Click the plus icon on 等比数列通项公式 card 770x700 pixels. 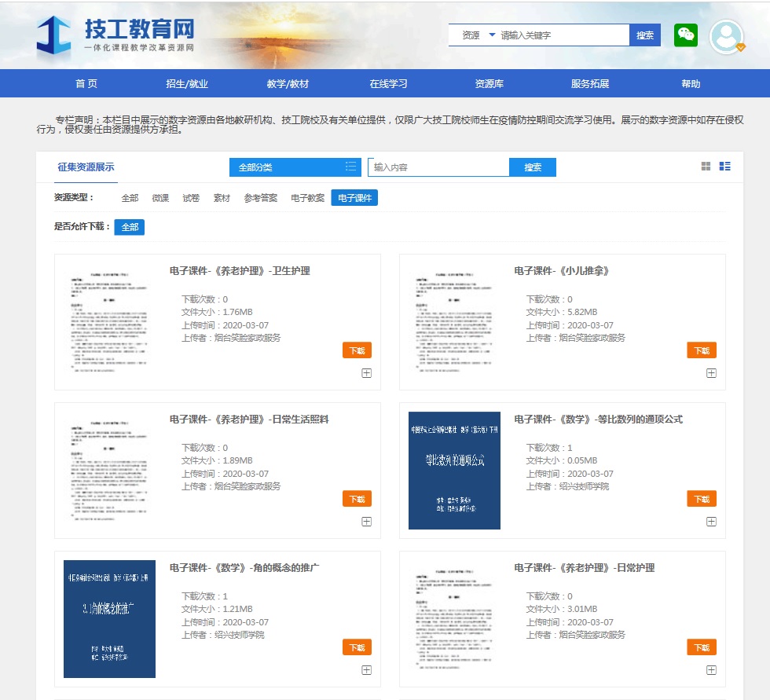[x=712, y=521]
